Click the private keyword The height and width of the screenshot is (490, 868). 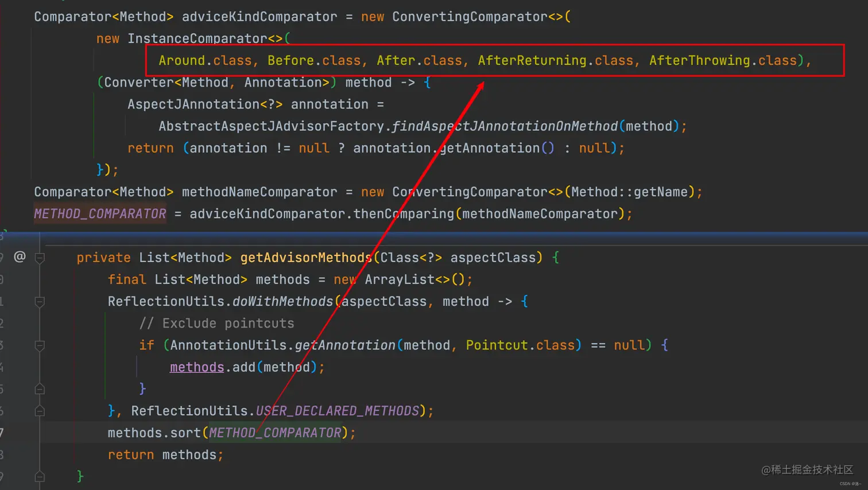point(103,258)
